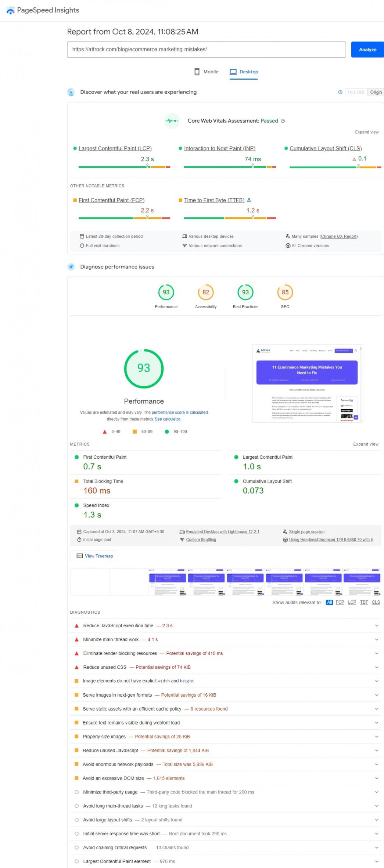Click the blue Analyze button
384x868 pixels.
367,50
